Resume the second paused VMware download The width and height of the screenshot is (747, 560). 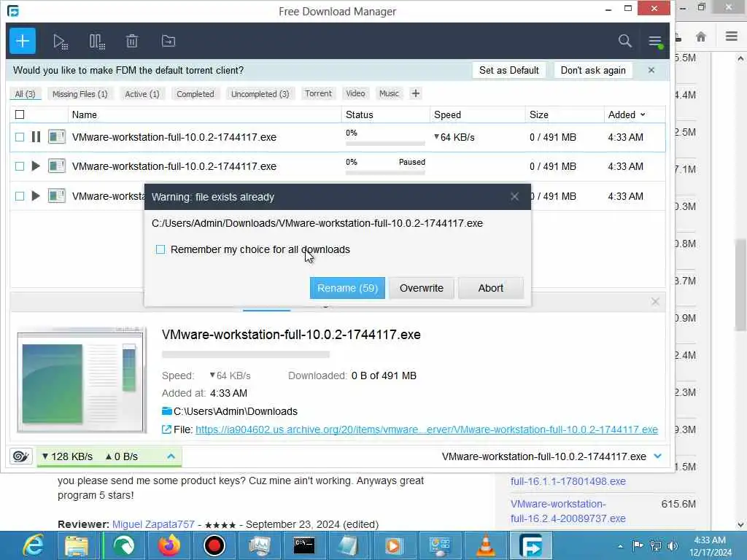(x=36, y=166)
